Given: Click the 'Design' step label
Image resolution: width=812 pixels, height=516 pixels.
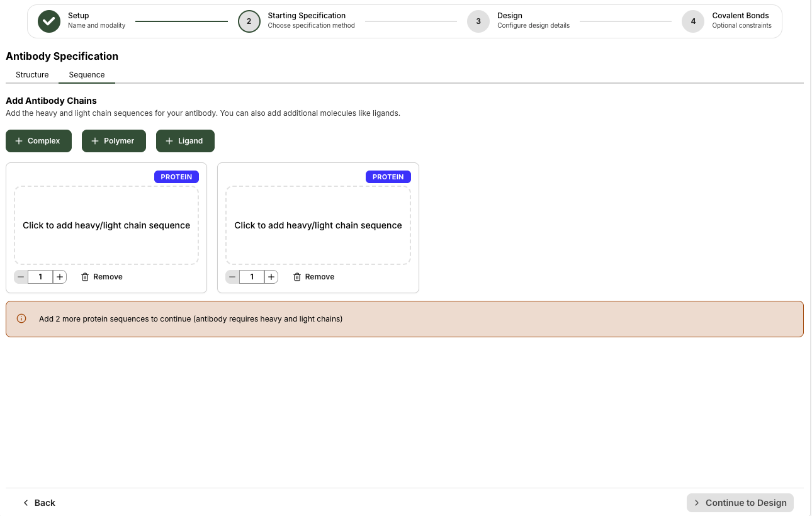Looking at the screenshot, I should [509, 16].
